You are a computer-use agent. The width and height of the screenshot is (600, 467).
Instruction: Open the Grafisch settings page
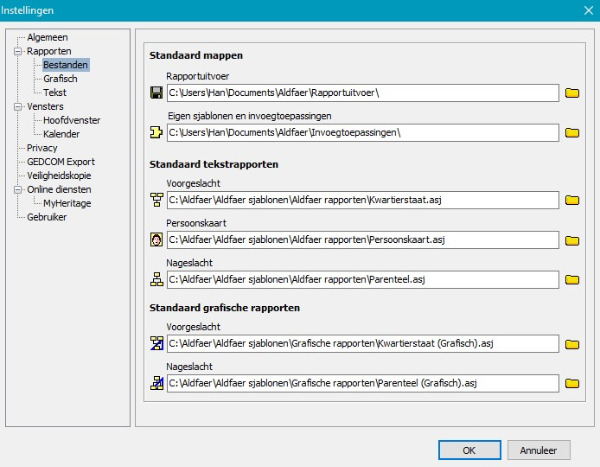(x=61, y=78)
